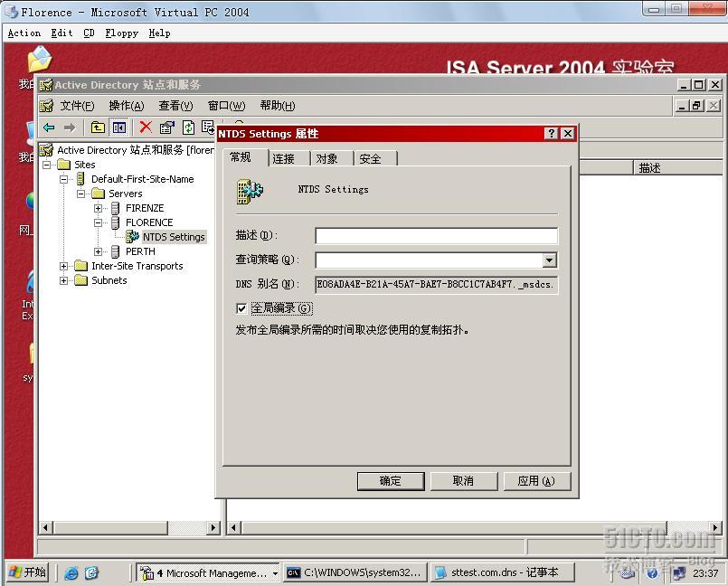This screenshot has width=728, height=586.
Task: Collapse the Default-First-Site-Name node
Action: tap(64, 179)
